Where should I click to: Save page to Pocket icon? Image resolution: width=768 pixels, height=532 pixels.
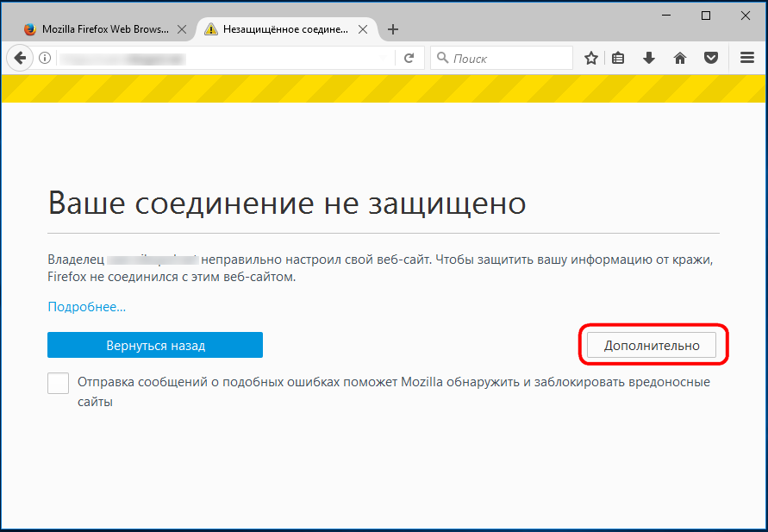(711, 59)
